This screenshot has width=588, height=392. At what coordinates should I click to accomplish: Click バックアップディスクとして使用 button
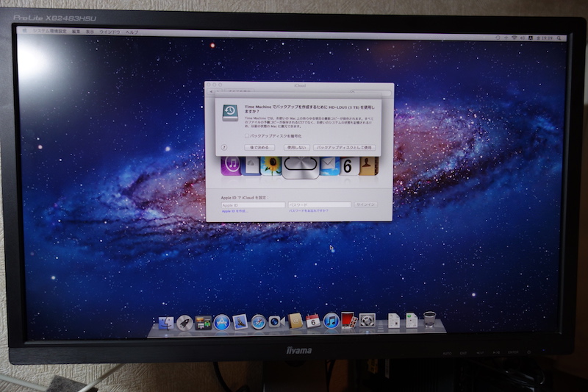point(344,147)
